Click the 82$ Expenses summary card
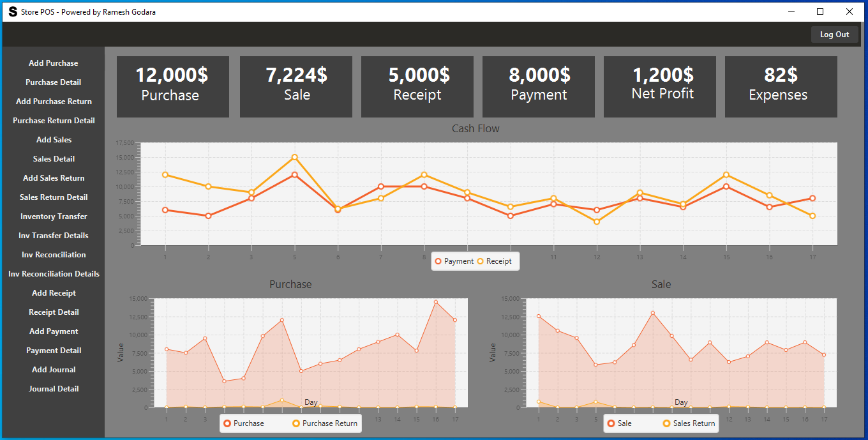Screen dimensions: 868x440 [x=781, y=87]
